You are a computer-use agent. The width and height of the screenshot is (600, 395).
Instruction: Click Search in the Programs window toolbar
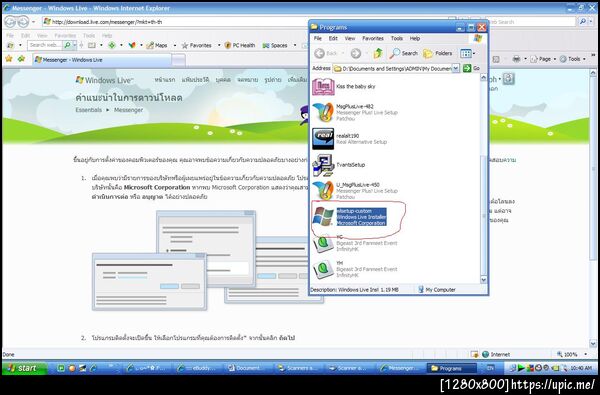pos(404,54)
